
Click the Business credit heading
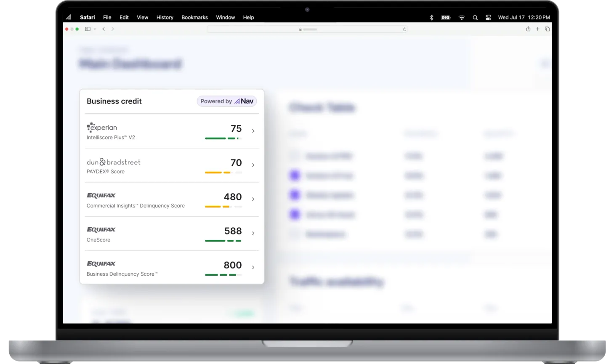tap(114, 101)
